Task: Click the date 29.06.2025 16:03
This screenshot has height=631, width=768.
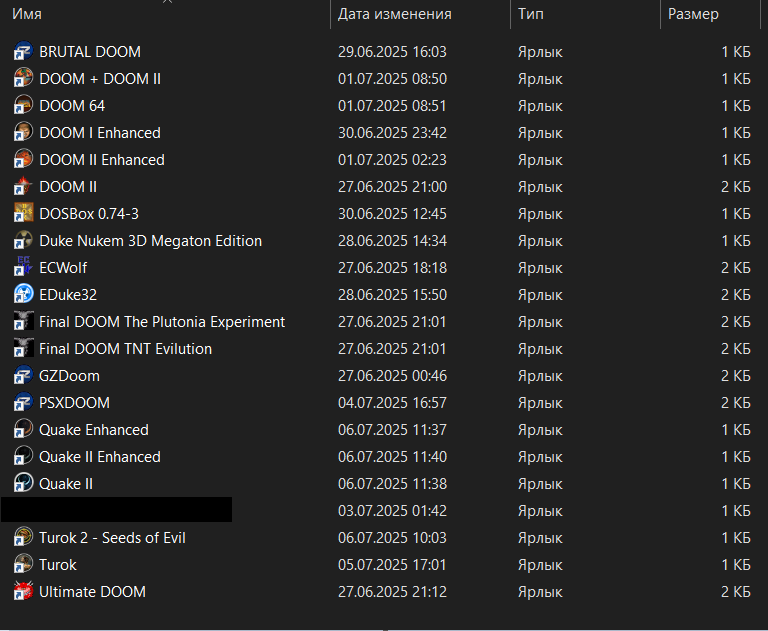Action: click(392, 52)
